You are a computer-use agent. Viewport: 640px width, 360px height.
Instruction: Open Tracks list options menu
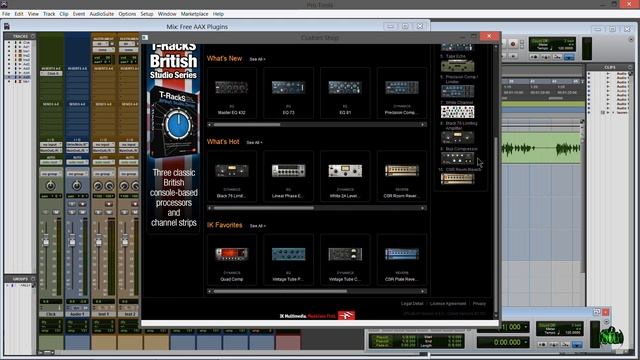[33, 36]
